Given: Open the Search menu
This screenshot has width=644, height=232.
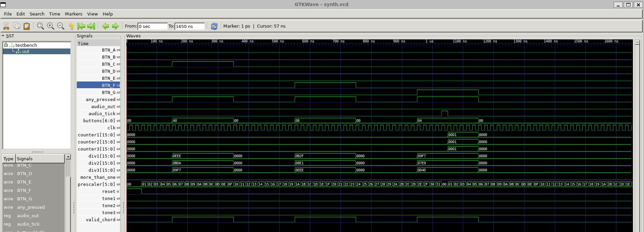Looking at the screenshot, I should 37,14.
